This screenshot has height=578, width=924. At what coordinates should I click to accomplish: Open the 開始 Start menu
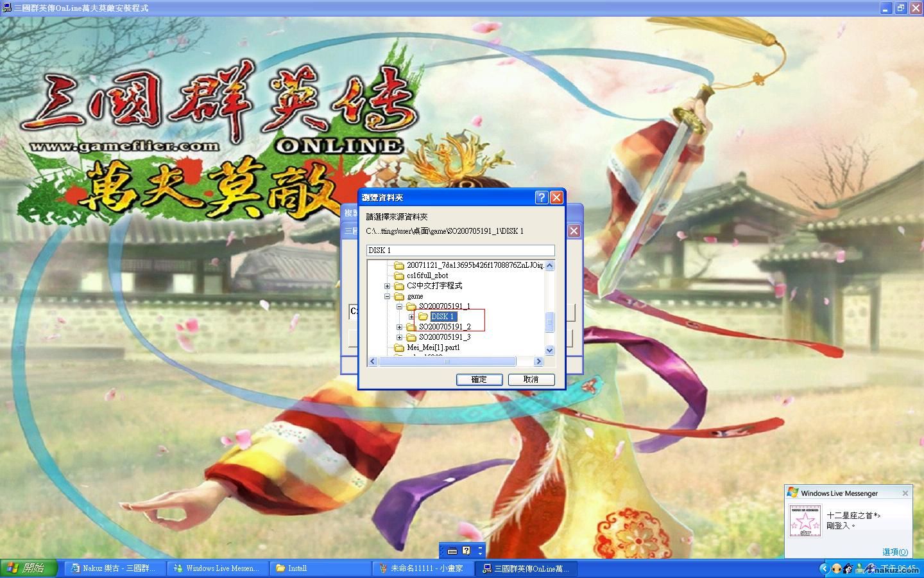click(29, 568)
